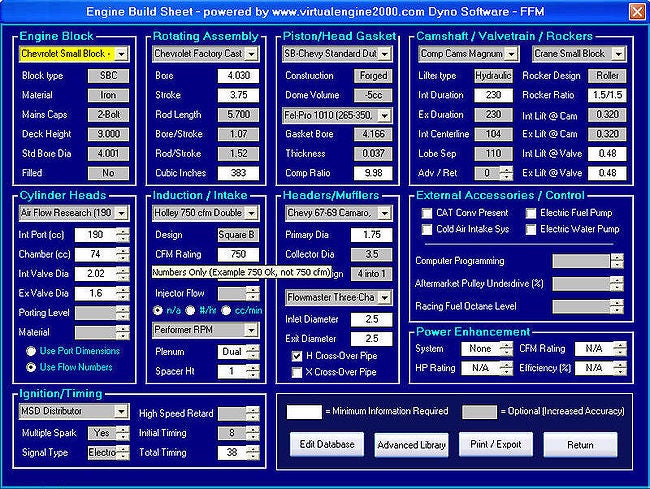Click the Cubic Inches field

tap(238, 173)
